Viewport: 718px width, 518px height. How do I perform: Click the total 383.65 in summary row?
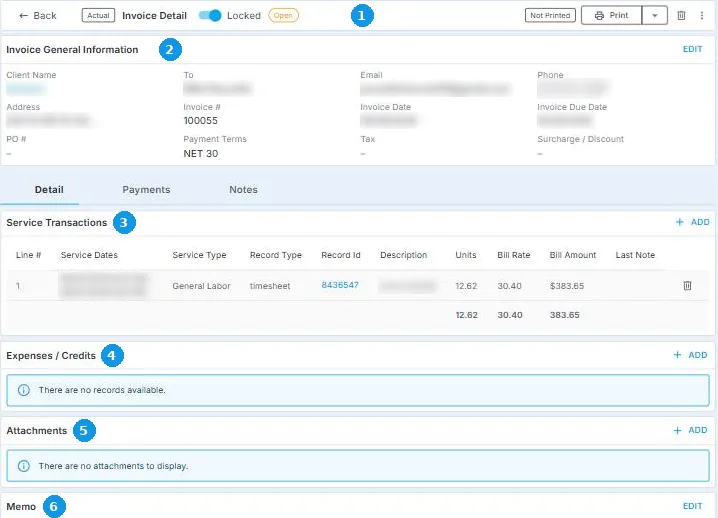click(565, 315)
